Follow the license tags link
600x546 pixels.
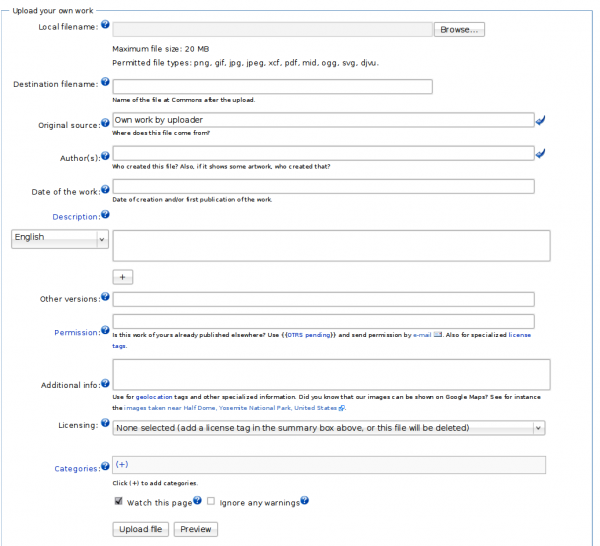(x=520, y=335)
